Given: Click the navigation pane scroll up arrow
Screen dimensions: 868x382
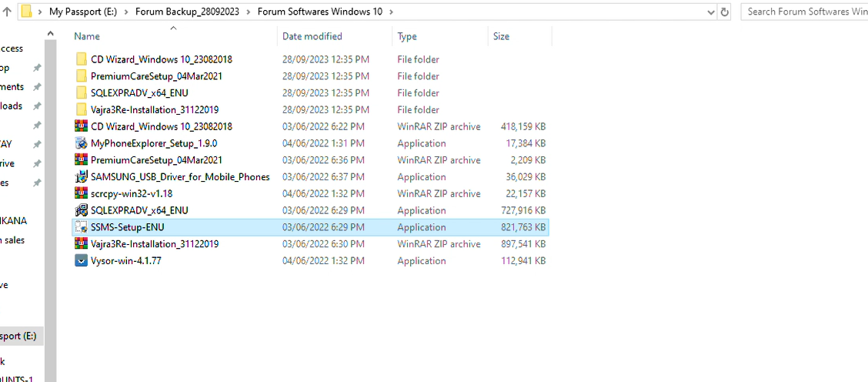Looking at the screenshot, I should (50, 33).
